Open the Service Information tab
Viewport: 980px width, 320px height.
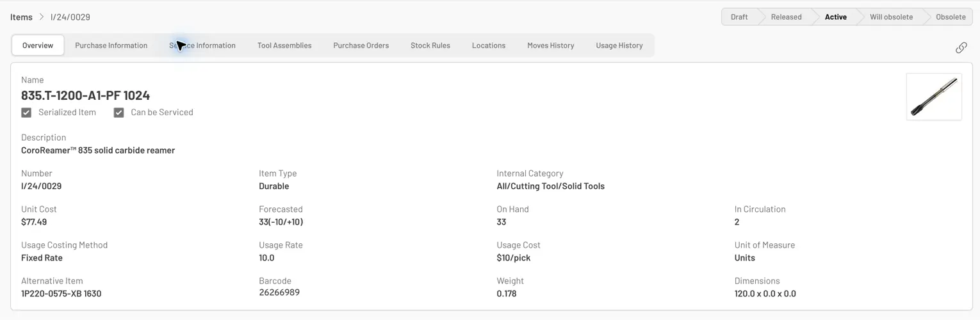click(x=202, y=45)
